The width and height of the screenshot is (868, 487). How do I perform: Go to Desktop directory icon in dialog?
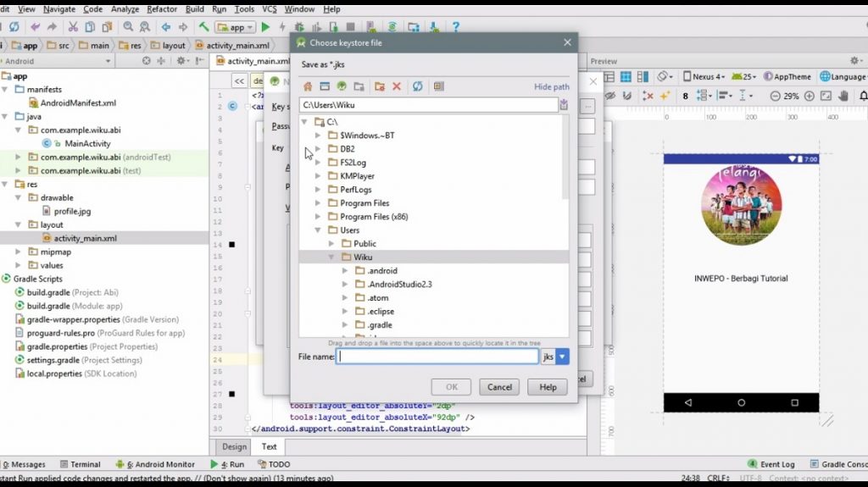[325, 86]
